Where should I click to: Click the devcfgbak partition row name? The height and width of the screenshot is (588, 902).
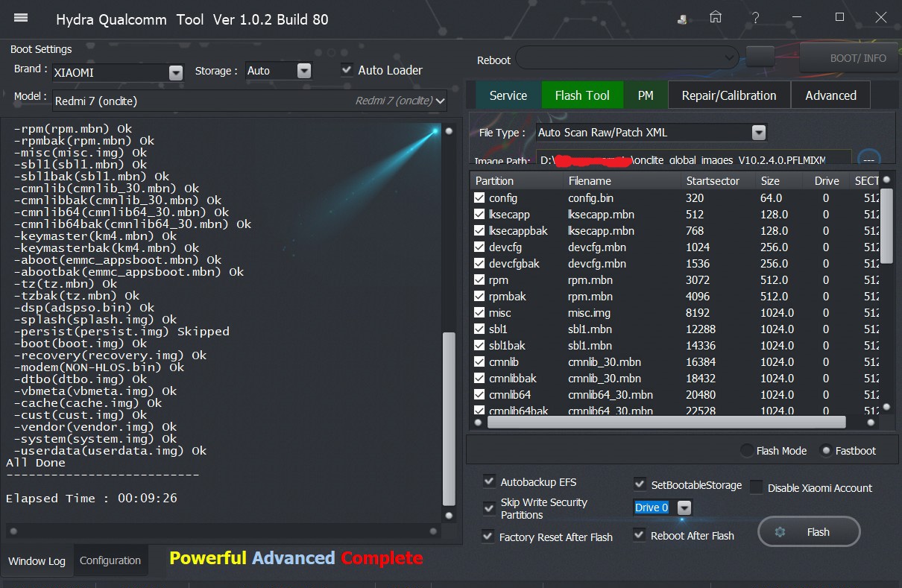[514, 263]
